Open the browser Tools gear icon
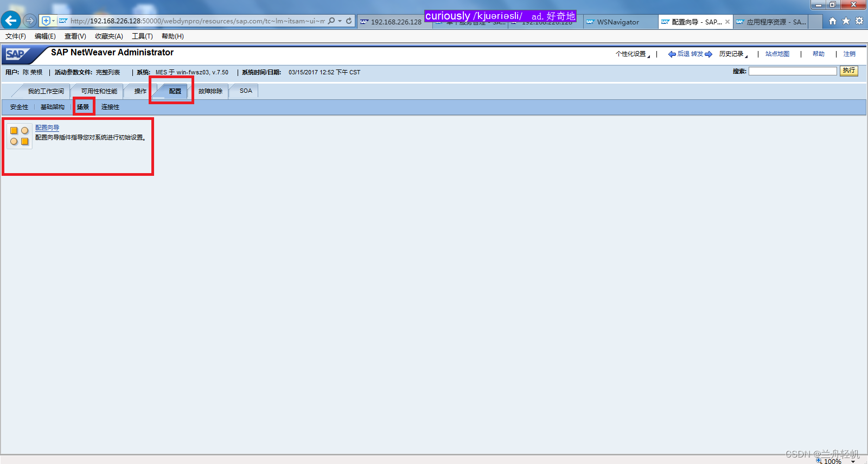868x464 pixels. click(859, 21)
